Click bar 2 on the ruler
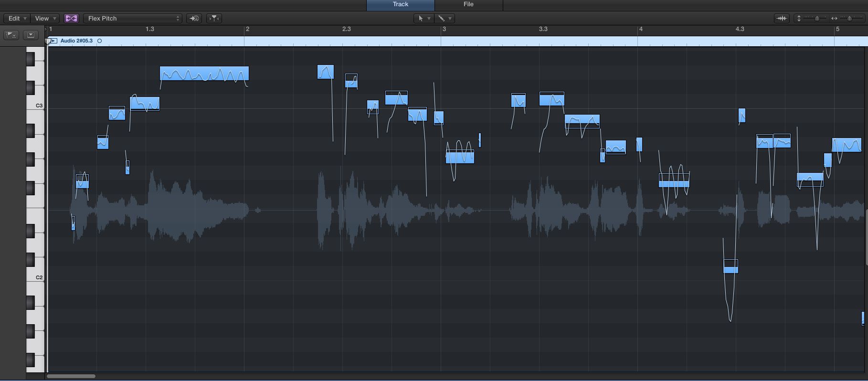This screenshot has width=868, height=381. click(x=247, y=29)
